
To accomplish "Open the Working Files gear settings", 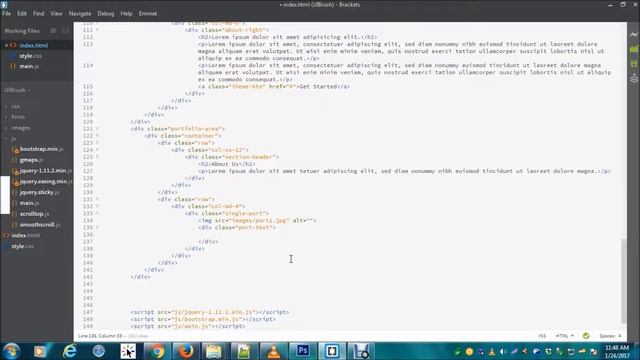I will pyautogui.click(x=53, y=31).
